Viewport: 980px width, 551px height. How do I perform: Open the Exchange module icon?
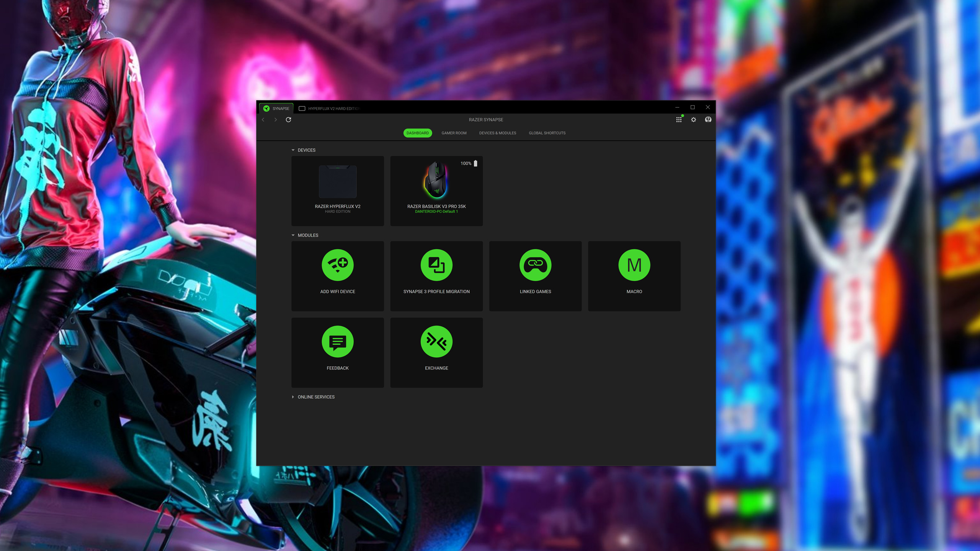coord(436,341)
